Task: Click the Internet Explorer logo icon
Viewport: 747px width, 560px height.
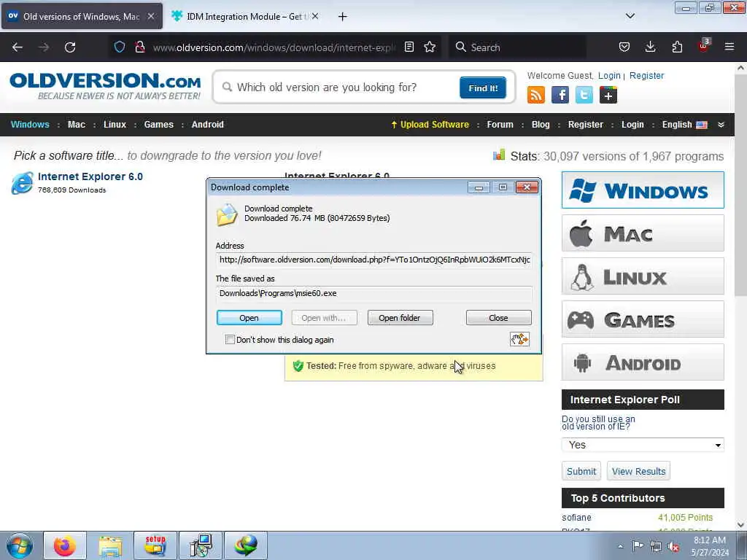Action: click(23, 183)
